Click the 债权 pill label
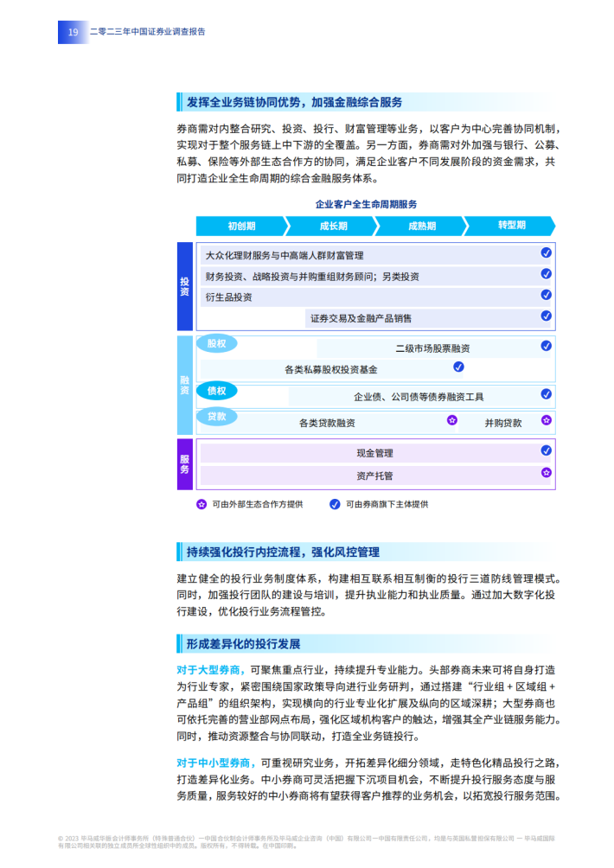The height and width of the screenshot is (868, 614). point(216,391)
